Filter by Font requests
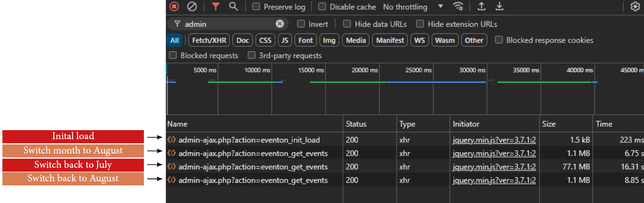 305,40
